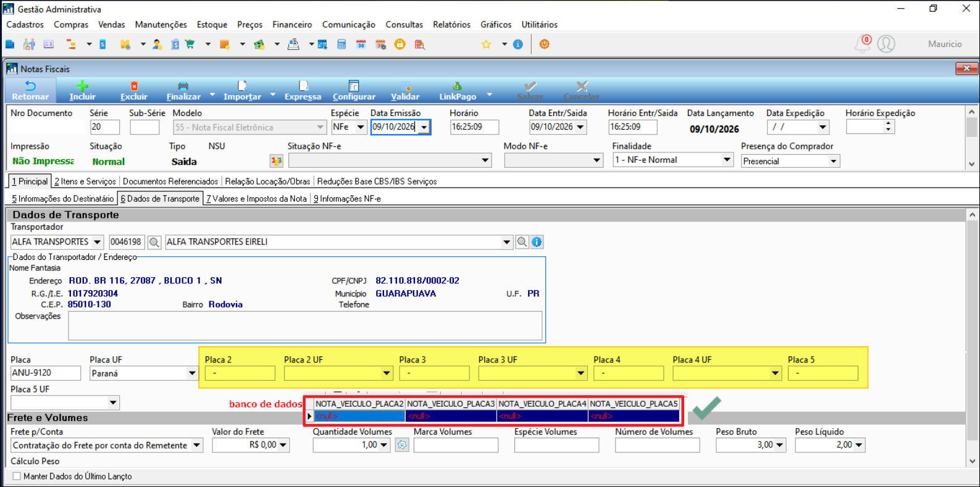
Task: Click the Placa input field with ANU-9120
Action: coord(46,373)
